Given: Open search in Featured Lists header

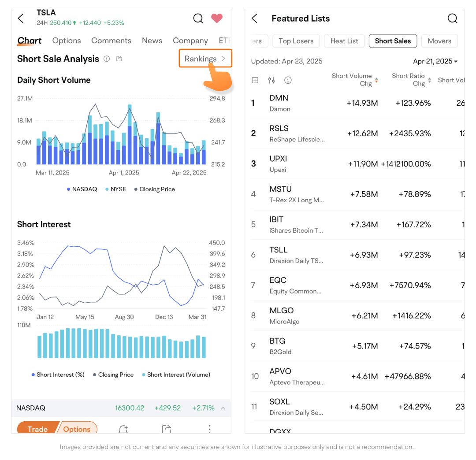Looking at the screenshot, I should [452, 19].
